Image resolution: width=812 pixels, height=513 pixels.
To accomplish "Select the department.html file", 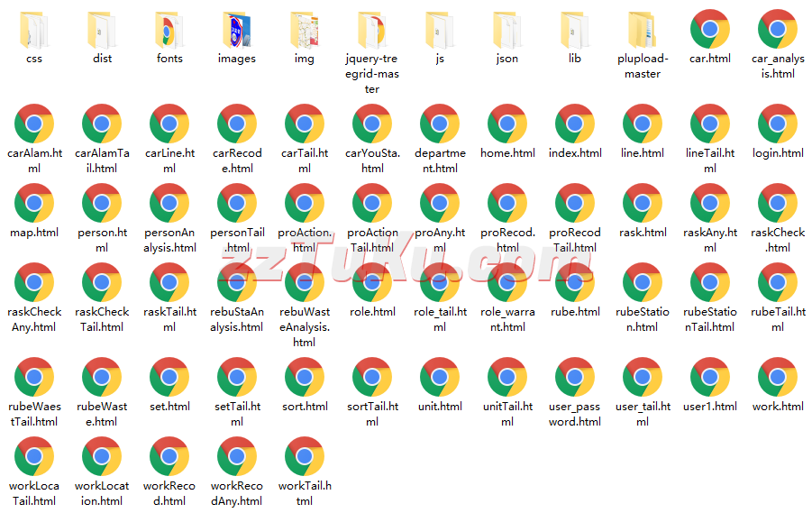I will pos(440,124).
